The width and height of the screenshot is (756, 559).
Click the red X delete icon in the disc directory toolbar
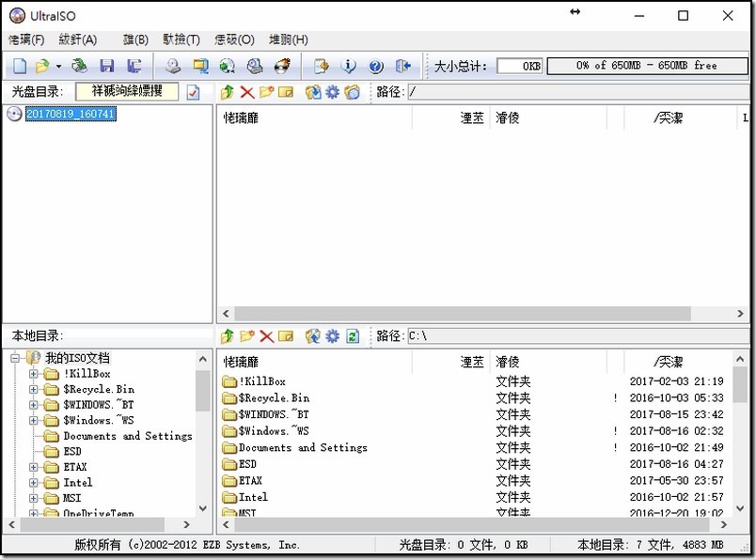pos(247,92)
